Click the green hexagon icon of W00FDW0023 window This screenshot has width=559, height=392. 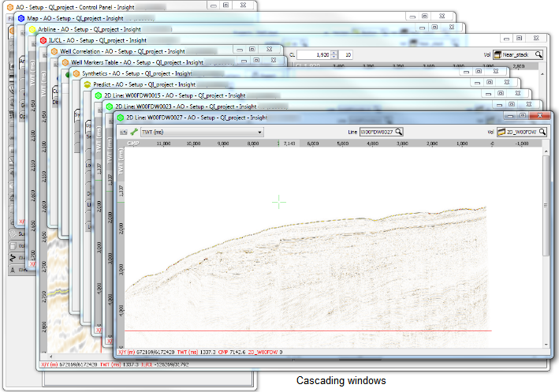click(x=110, y=106)
